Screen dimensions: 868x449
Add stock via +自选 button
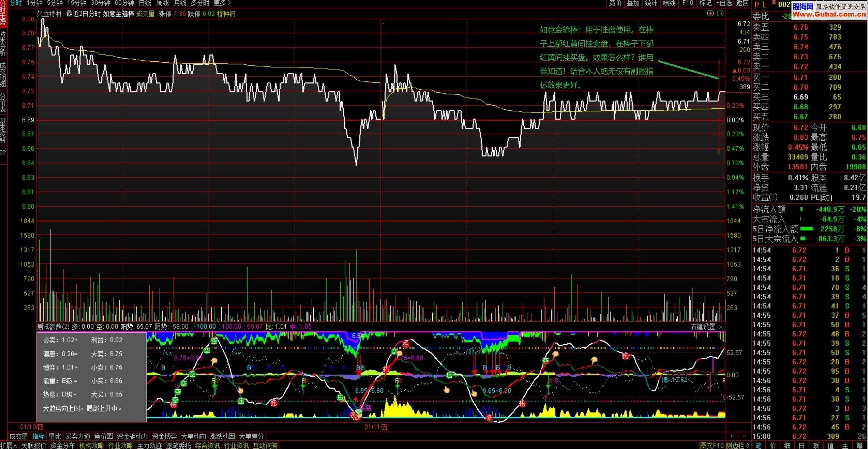(724, 3)
